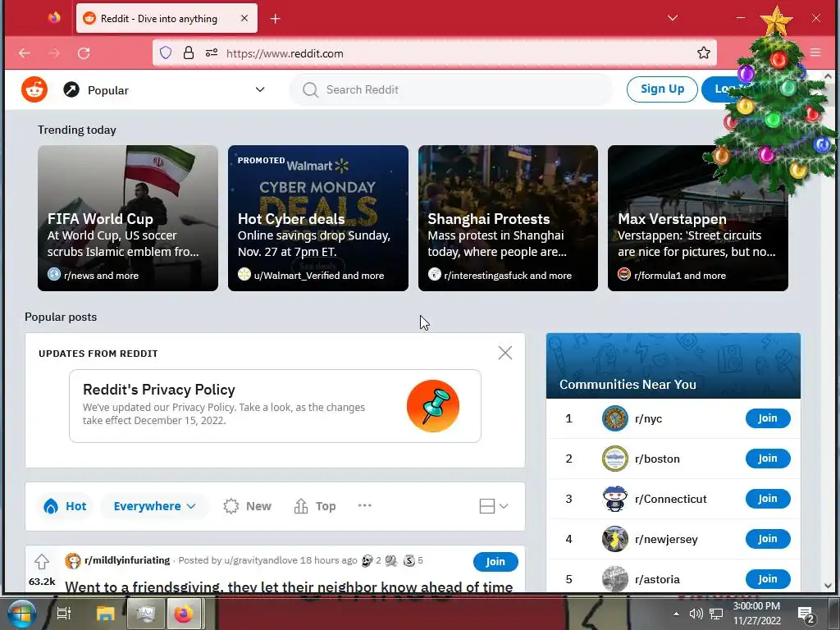Click the volume speaker tray icon
This screenshot has height=630, width=840.
point(696,614)
